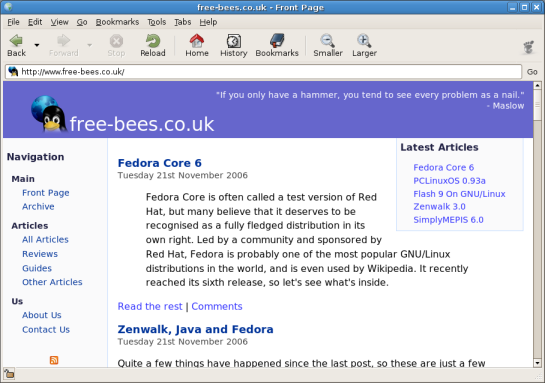Viewport: 545px width, 383px height.
Task: Open the About Us link
Action: 42,315
